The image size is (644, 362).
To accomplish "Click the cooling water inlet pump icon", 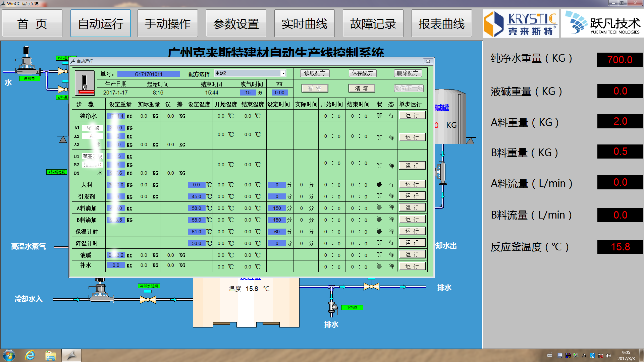I will tap(100, 291).
